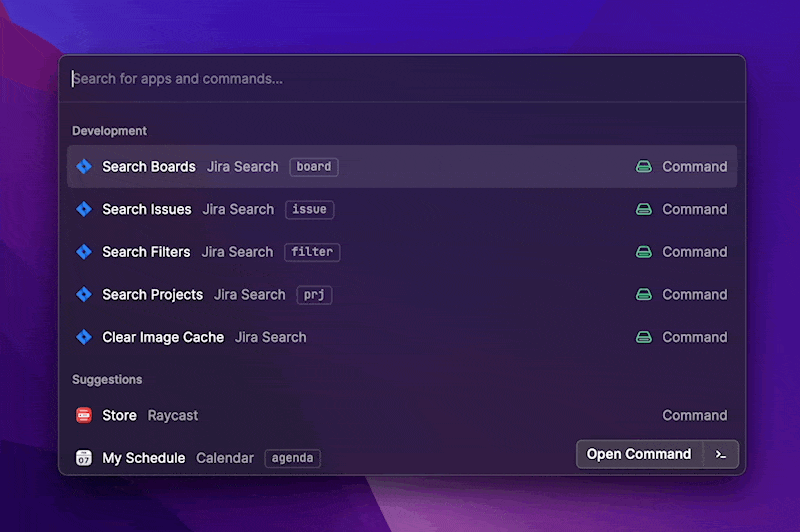Image resolution: width=800 pixels, height=532 pixels.
Task: Click the 'Raycast' label next to Store
Action: pos(173,416)
